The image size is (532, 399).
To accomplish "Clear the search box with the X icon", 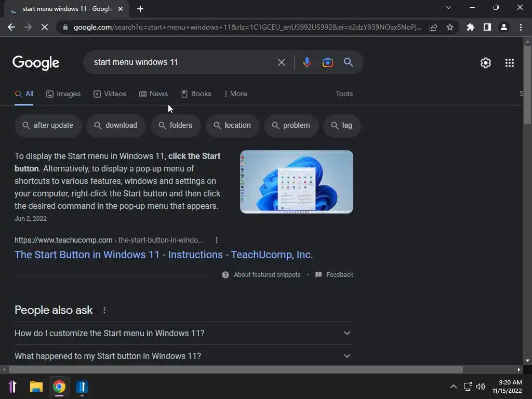I will (x=282, y=62).
